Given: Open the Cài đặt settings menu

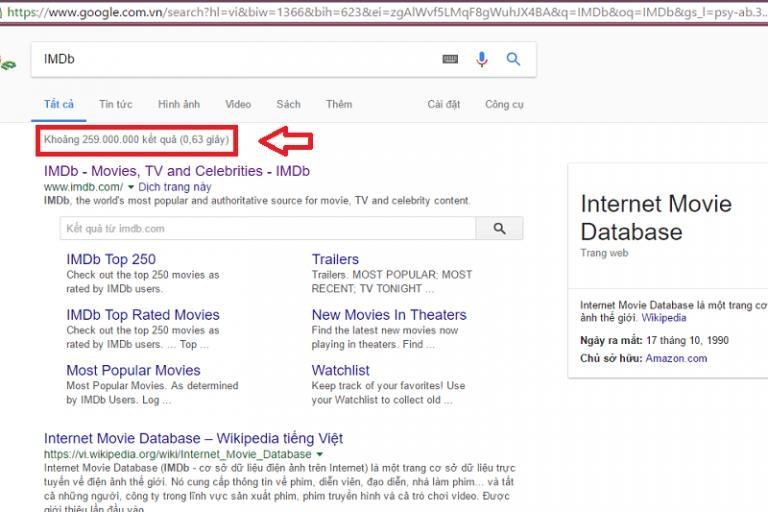Looking at the screenshot, I should (x=443, y=104).
